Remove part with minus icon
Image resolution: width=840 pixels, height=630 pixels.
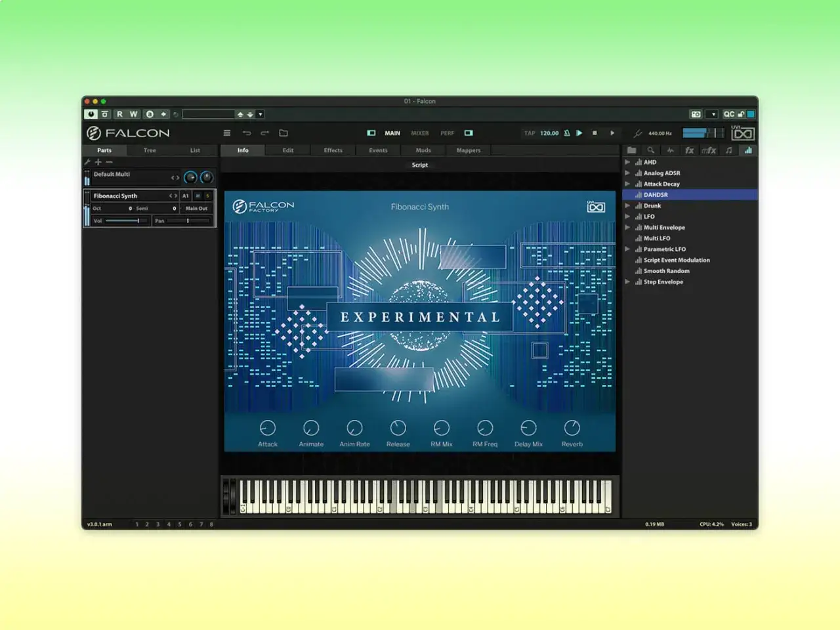click(109, 162)
